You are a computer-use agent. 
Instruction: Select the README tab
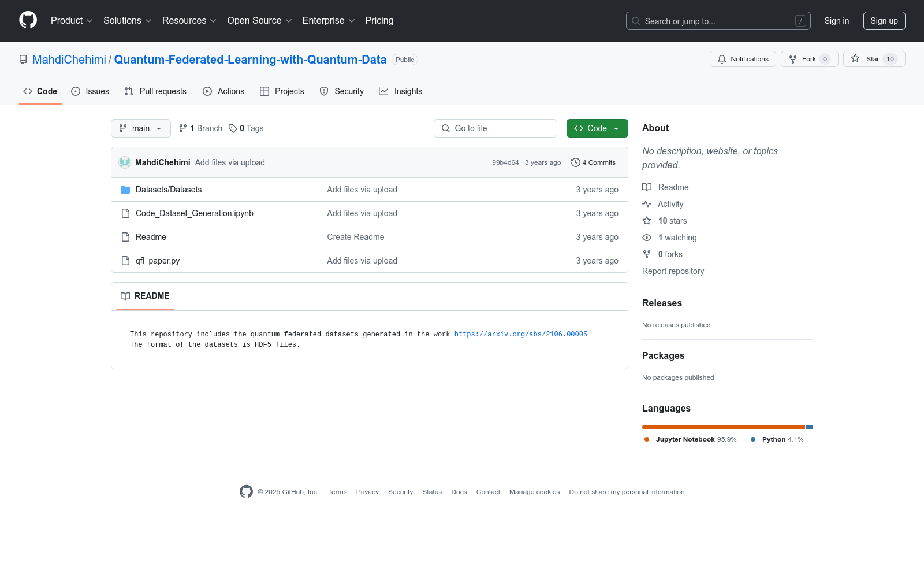tap(145, 296)
